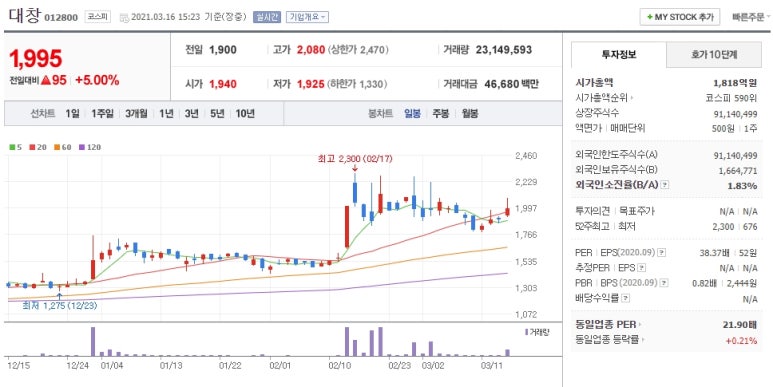Click the 외국인보유주식수 value 1,664,771
The width and height of the screenshot is (773, 387).
(x=738, y=171)
